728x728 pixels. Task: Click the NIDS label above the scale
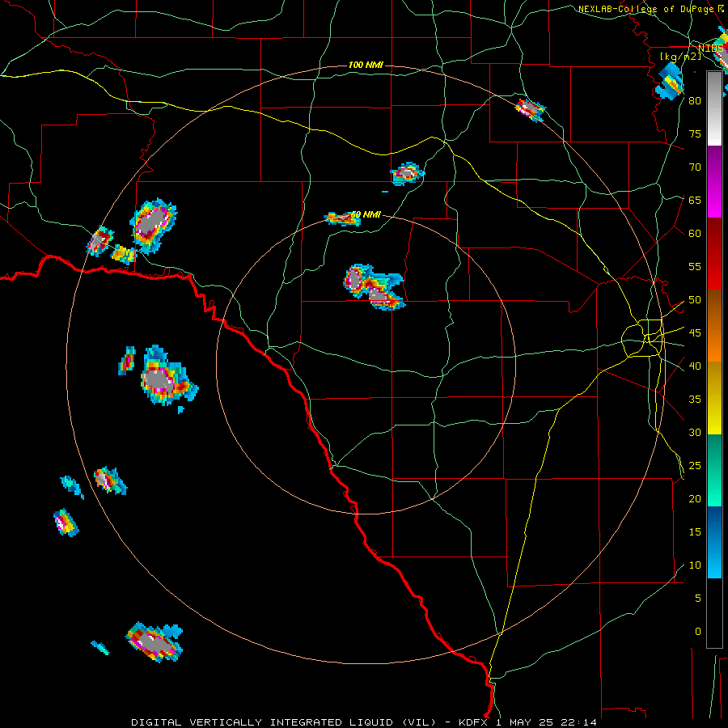[x=711, y=49]
